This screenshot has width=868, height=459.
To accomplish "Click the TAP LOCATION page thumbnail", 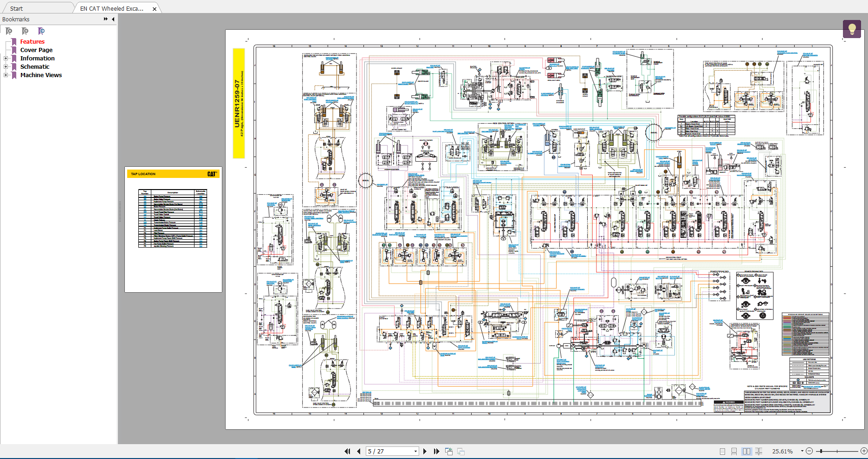I will click(173, 229).
